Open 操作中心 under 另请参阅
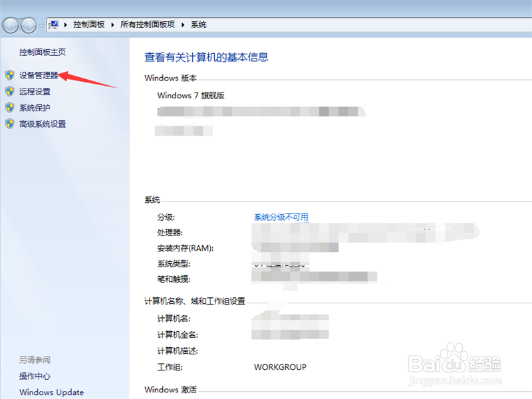This screenshot has height=399, width=532. click(x=35, y=376)
